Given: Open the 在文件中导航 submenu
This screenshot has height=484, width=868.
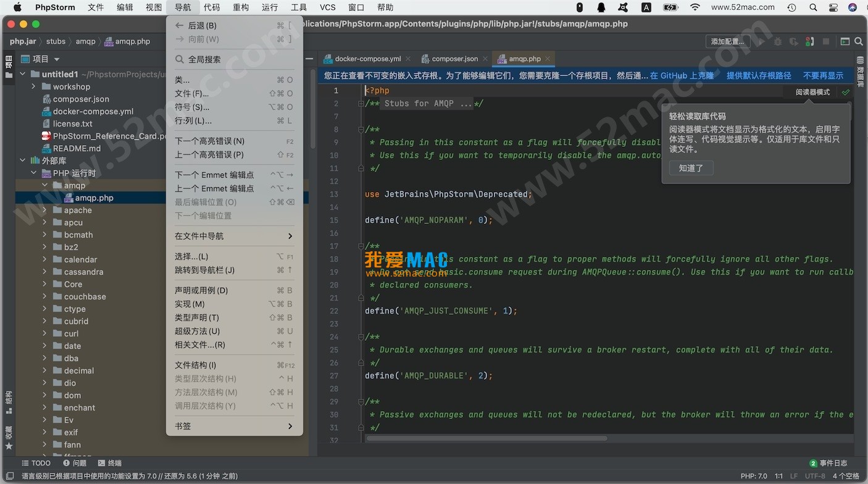Looking at the screenshot, I should click(x=233, y=236).
